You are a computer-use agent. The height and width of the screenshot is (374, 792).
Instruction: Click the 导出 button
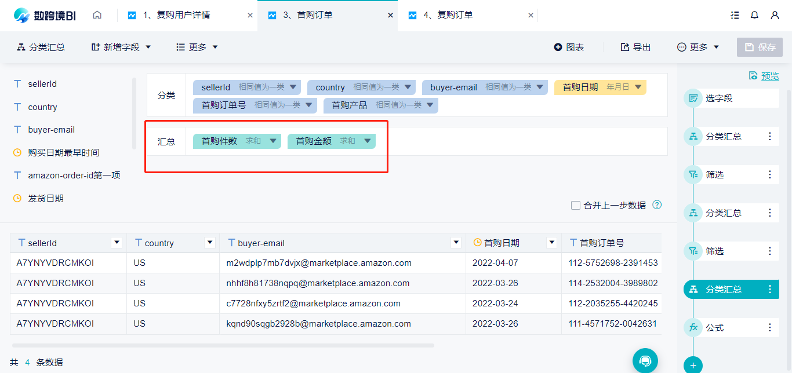(x=635, y=47)
